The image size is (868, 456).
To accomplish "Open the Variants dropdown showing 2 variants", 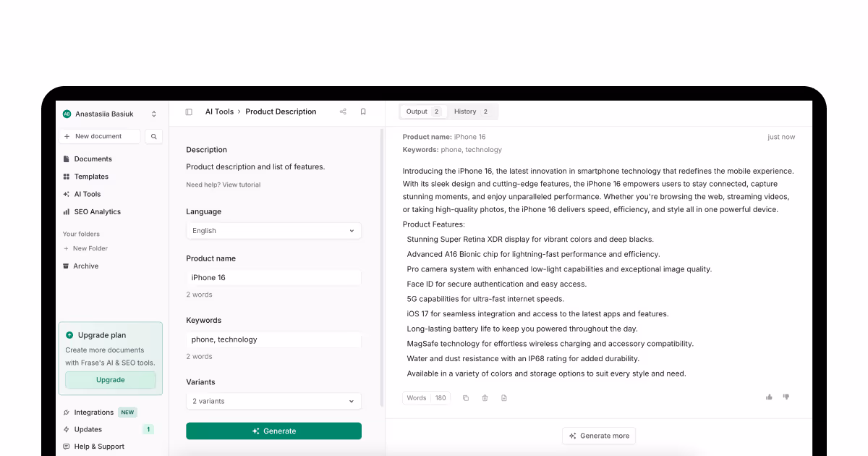I will point(273,401).
